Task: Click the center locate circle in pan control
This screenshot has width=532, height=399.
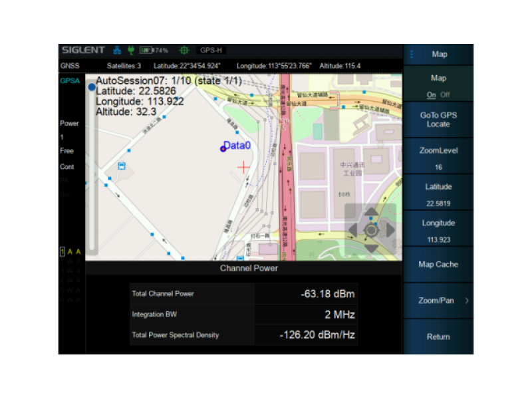Action: coord(371,230)
